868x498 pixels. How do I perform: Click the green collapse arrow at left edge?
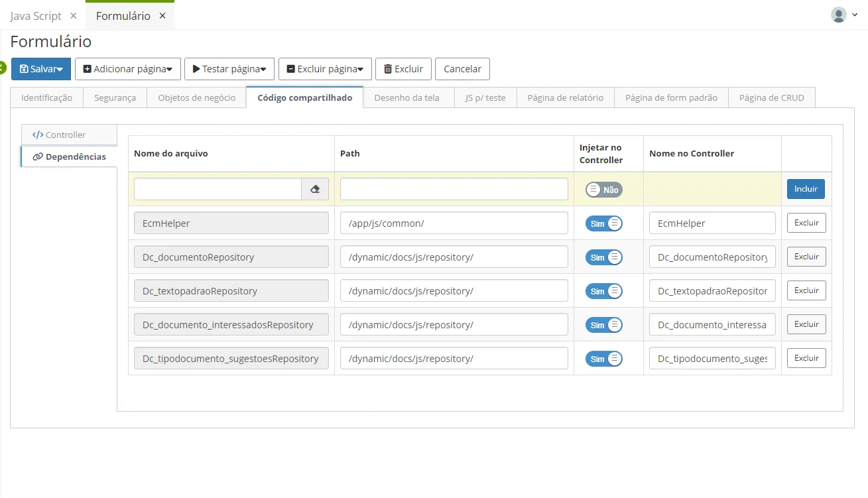[2, 68]
